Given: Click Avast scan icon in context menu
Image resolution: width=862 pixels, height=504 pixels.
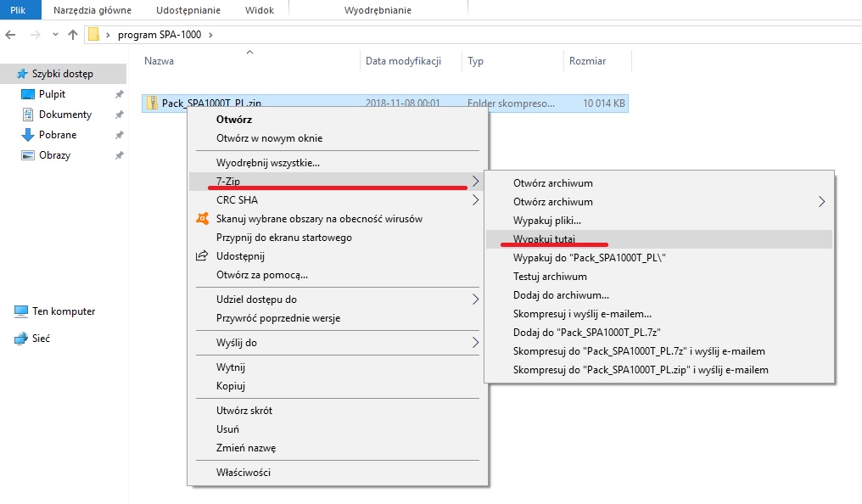Looking at the screenshot, I should click(x=202, y=219).
